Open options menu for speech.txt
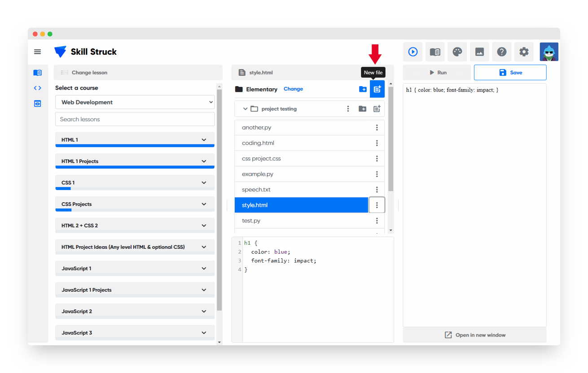Image resolution: width=588 pixels, height=373 pixels. (x=377, y=190)
